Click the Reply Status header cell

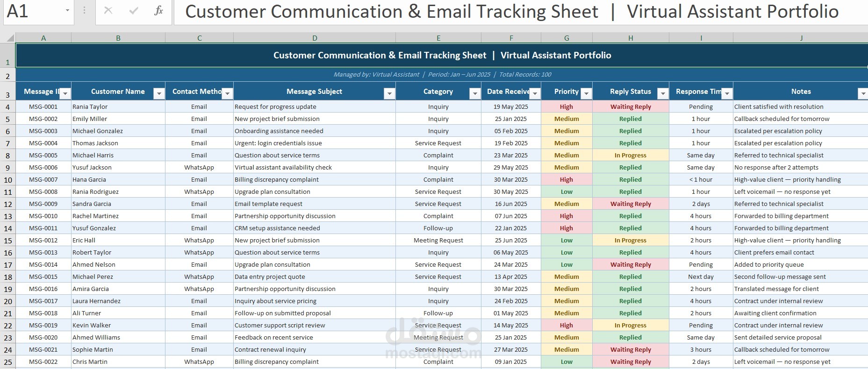point(631,92)
